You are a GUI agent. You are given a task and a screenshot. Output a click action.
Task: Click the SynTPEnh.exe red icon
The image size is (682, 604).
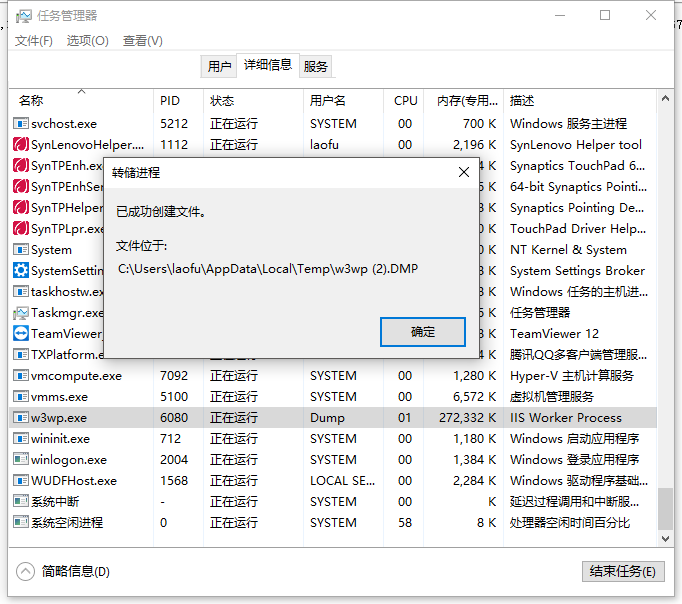pos(20,165)
